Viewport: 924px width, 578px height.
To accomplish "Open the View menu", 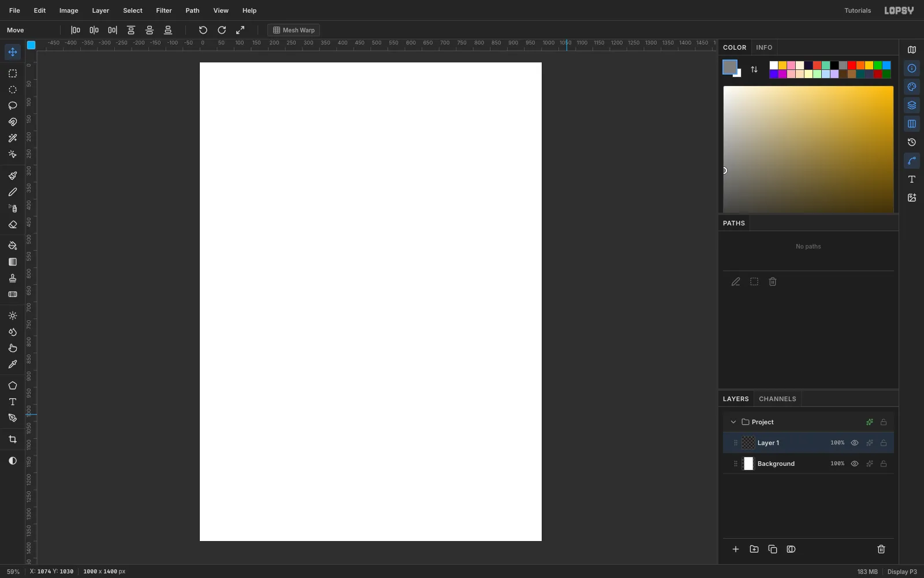I will (221, 10).
